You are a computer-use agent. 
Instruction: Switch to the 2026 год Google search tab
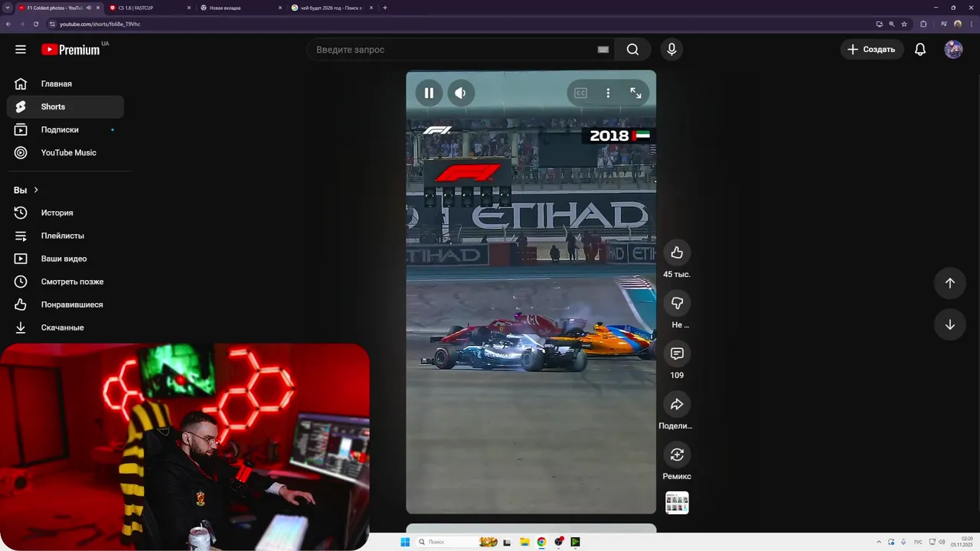pyautogui.click(x=332, y=8)
